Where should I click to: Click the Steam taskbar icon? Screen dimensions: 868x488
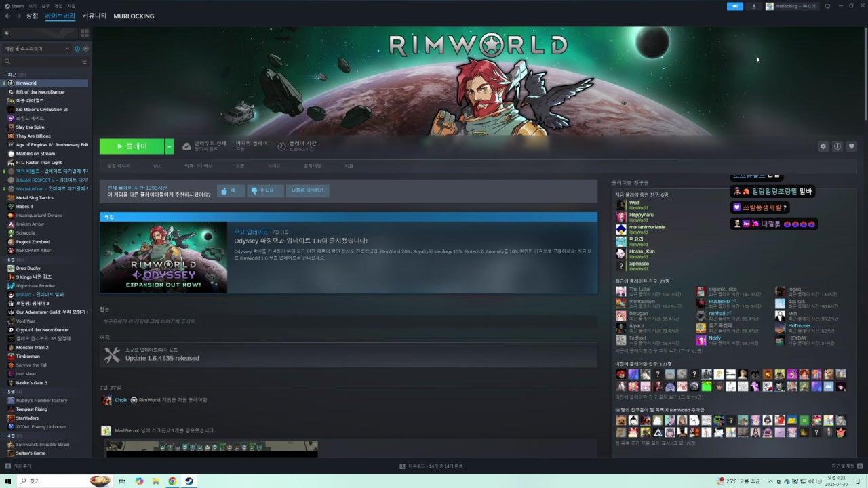point(189,481)
